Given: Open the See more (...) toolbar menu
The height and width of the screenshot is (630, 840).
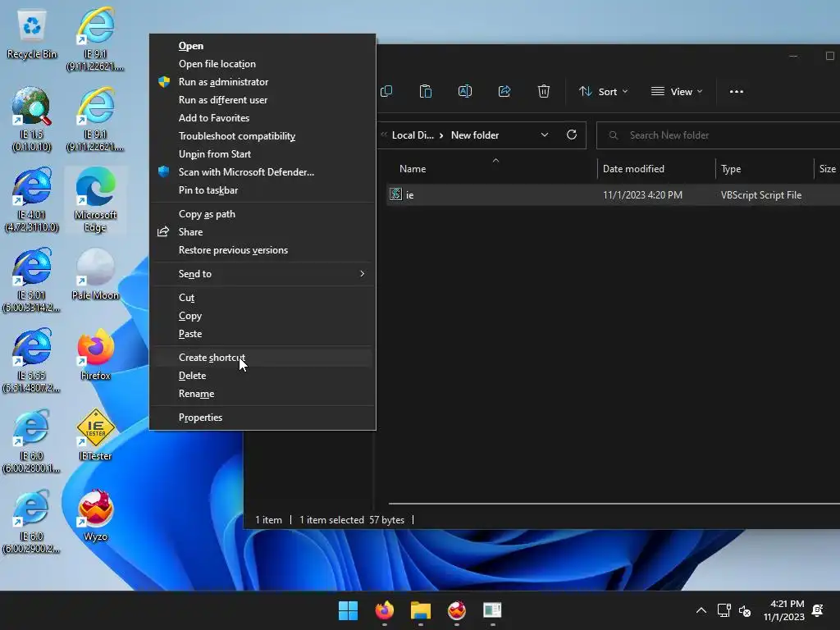Looking at the screenshot, I should coord(737,92).
